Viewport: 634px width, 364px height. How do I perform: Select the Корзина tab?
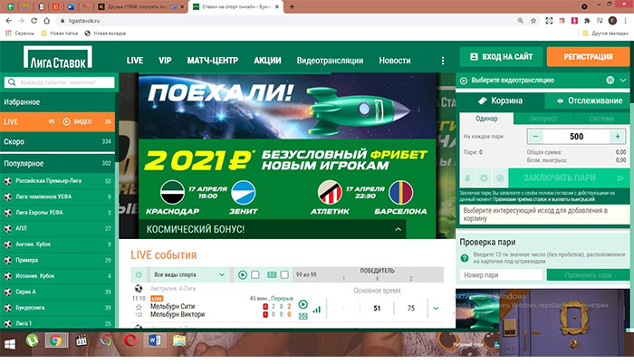[500, 101]
